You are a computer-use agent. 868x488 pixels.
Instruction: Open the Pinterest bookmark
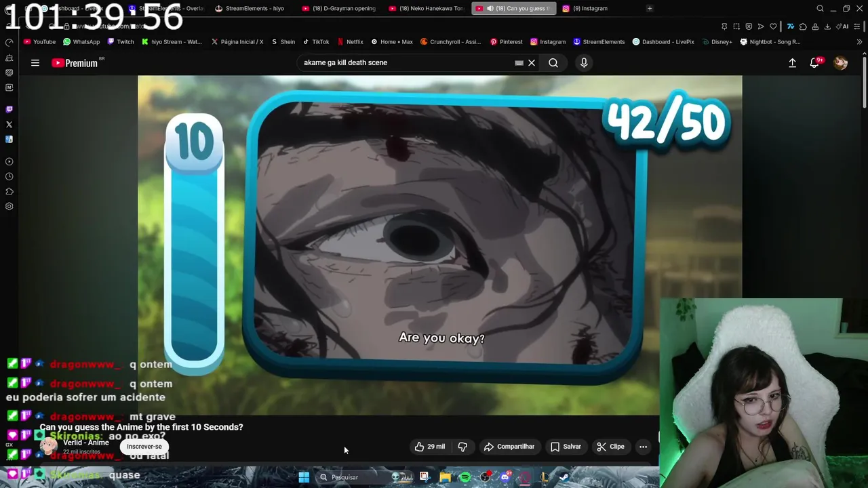pos(507,41)
